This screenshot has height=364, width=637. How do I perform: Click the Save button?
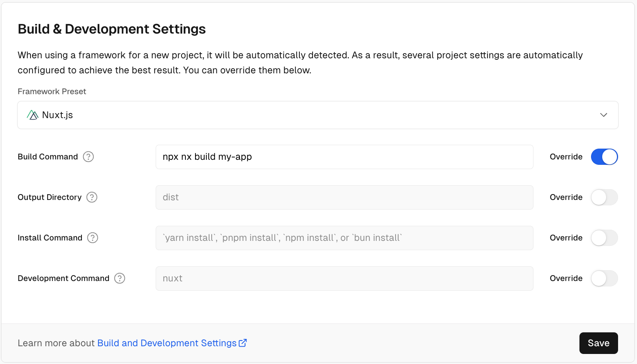click(598, 343)
